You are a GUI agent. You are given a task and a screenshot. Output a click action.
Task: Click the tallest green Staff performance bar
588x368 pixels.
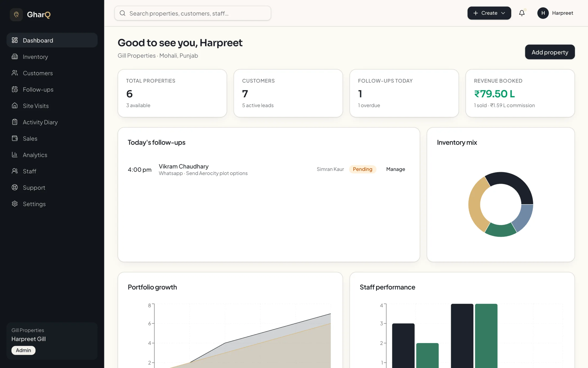pyautogui.click(x=486, y=336)
